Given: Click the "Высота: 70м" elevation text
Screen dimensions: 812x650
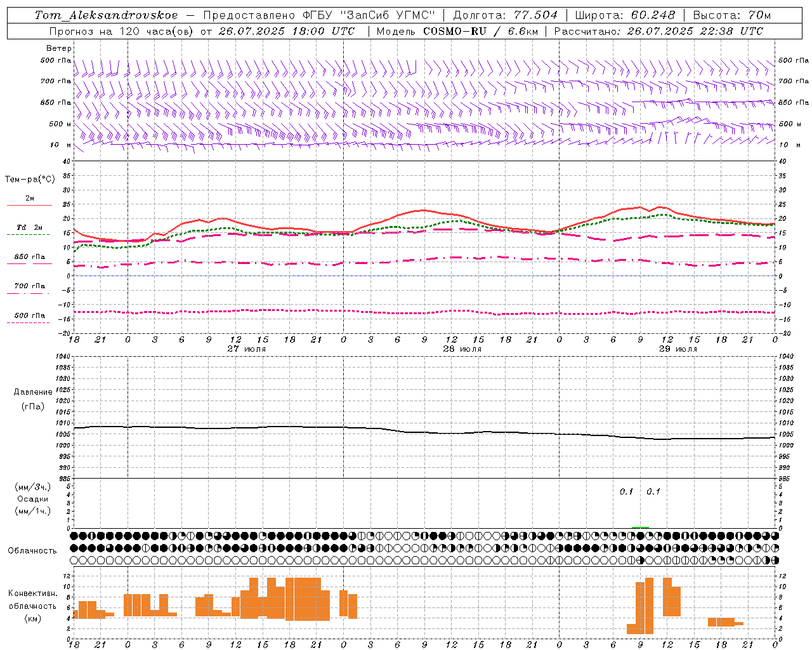Looking at the screenshot, I should [x=732, y=15].
